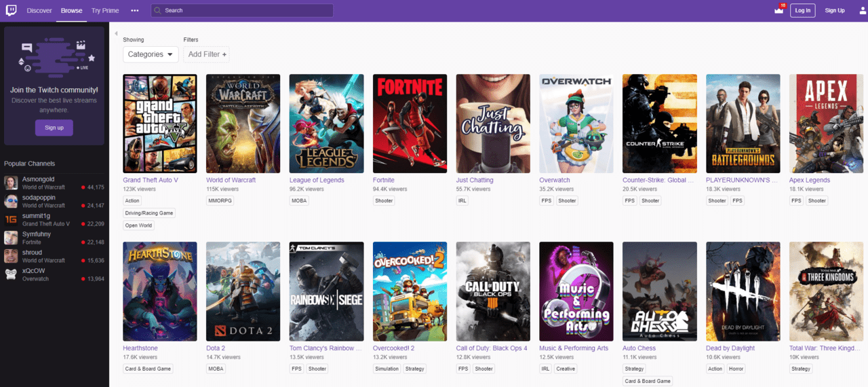Click the IRL tag under Just Chatting
Image resolution: width=868 pixels, height=387 pixels.
[x=462, y=201]
